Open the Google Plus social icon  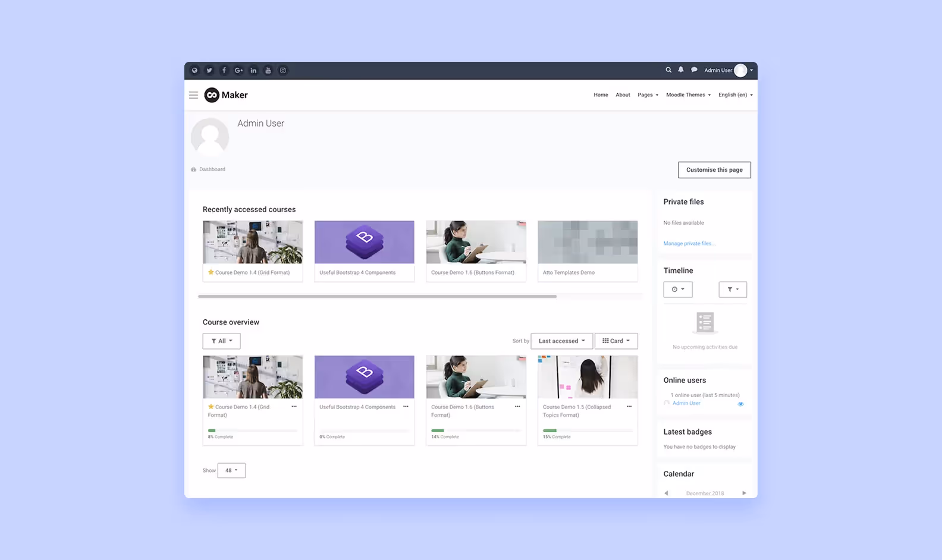pos(238,70)
